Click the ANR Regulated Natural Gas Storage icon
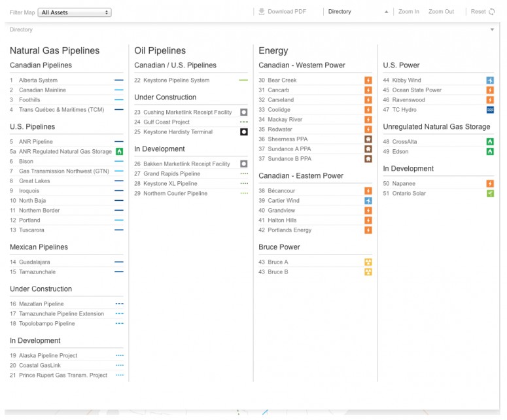This screenshot has height=420, width=507. [x=119, y=151]
